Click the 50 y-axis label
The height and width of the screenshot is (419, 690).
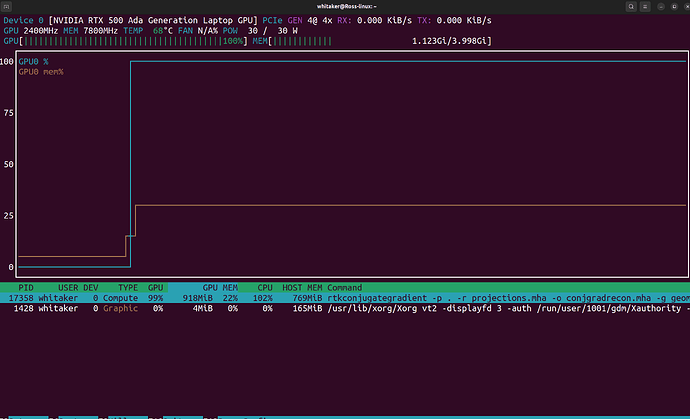tap(8, 164)
